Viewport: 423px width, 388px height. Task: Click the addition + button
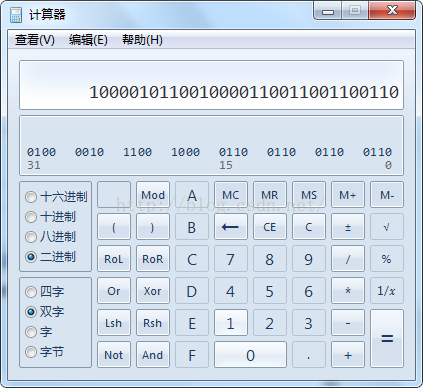348,355
